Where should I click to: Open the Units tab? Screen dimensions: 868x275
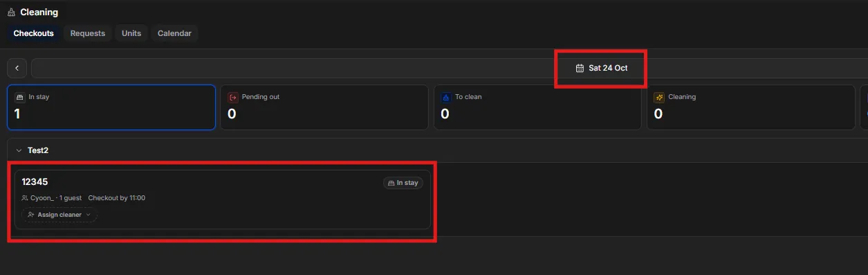click(131, 33)
